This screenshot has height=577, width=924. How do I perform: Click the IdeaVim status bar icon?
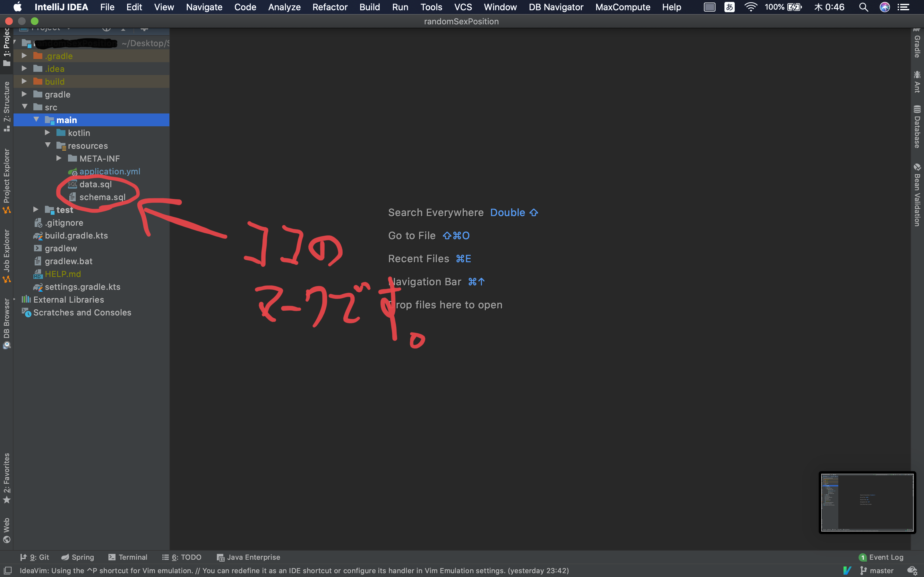click(847, 571)
